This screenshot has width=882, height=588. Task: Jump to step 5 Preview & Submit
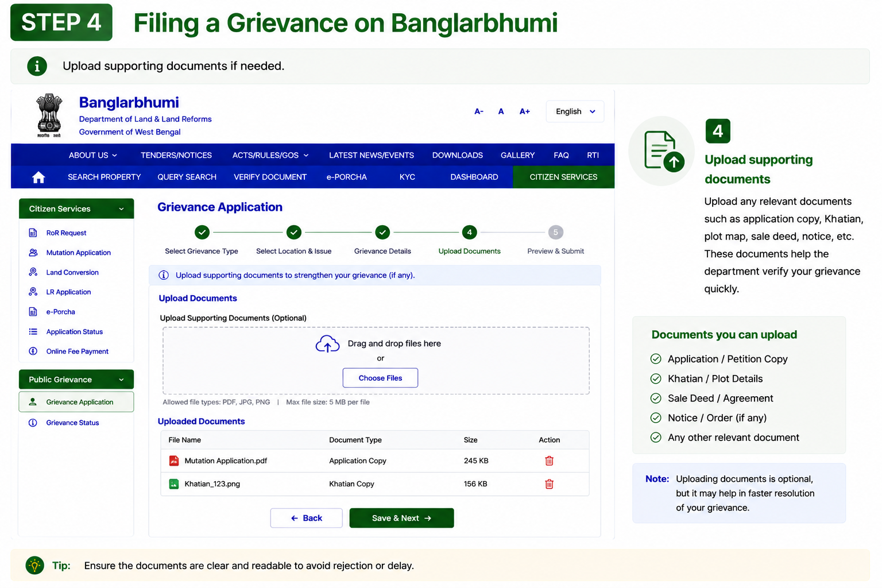(555, 233)
